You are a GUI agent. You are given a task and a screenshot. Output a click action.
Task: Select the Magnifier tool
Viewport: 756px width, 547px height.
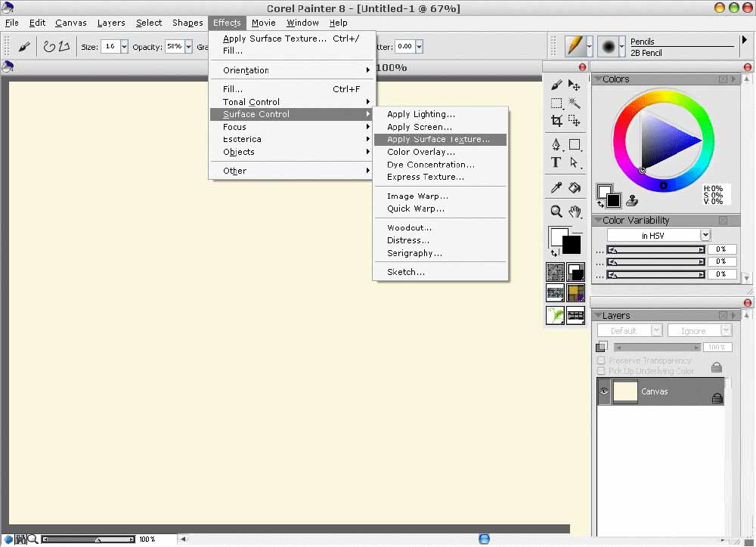coord(556,212)
